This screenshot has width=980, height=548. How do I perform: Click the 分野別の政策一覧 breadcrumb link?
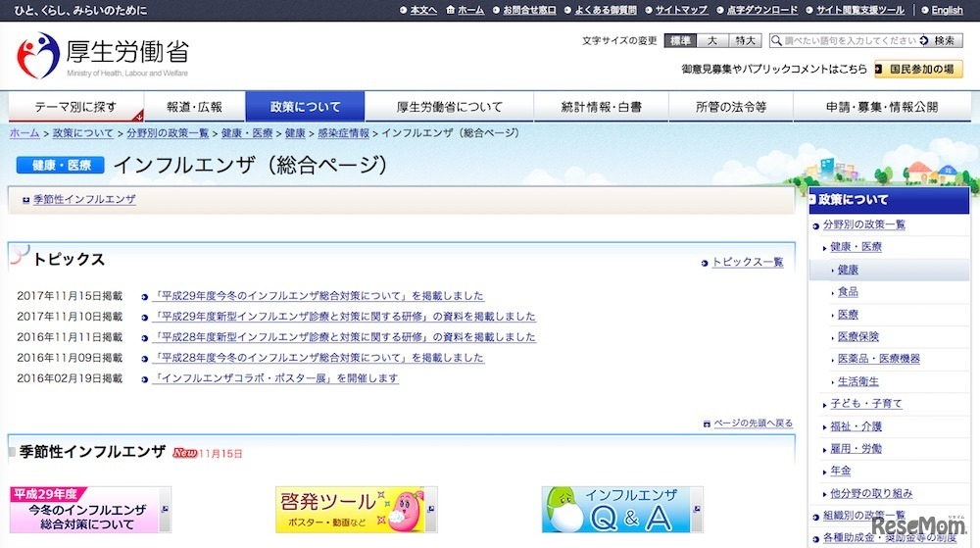tap(168, 133)
